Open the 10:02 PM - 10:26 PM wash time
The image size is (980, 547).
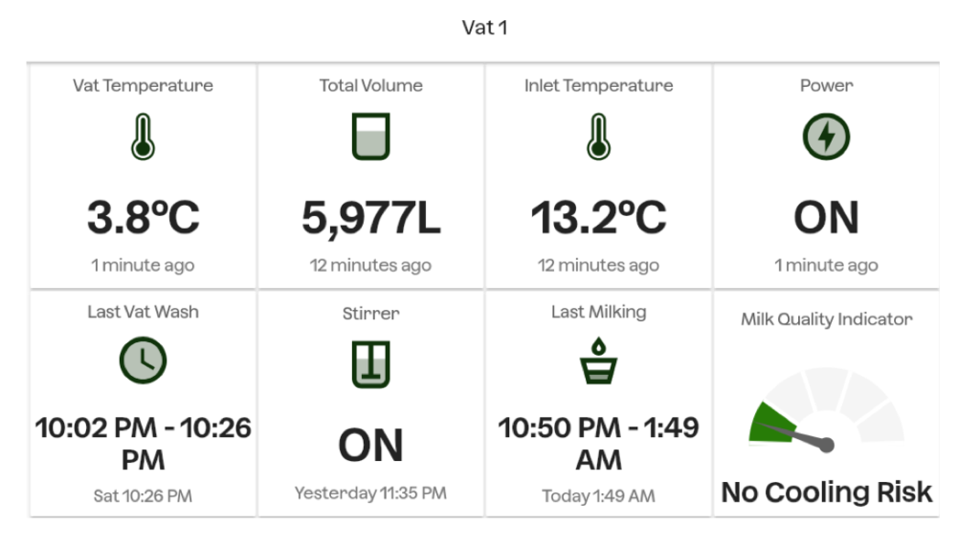[144, 443]
